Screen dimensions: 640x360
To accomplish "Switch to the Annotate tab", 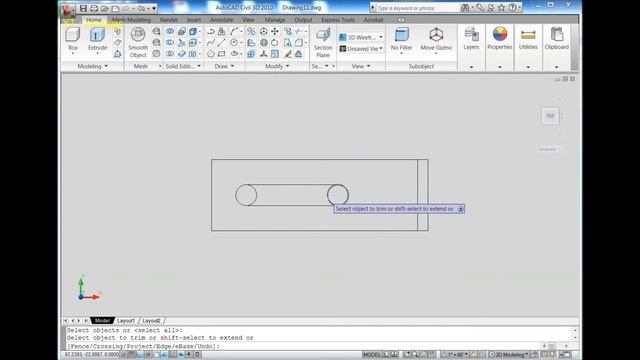I will coord(222,20).
